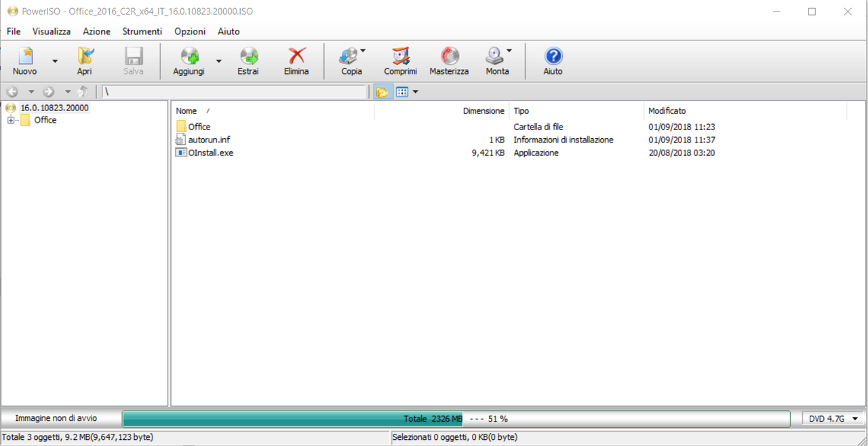Screen dimensions: 868x446
Task: Open the Strumenti menu
Action: pos(142,31)
